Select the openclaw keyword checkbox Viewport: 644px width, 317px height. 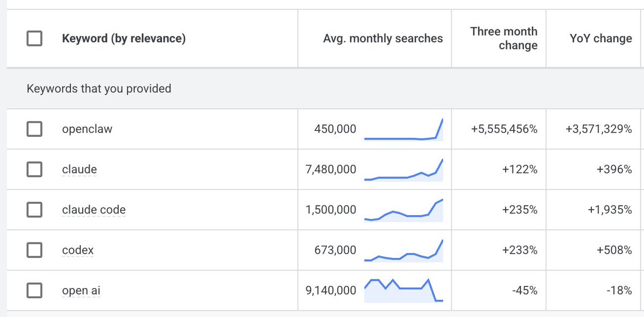(x=35, y=129)
